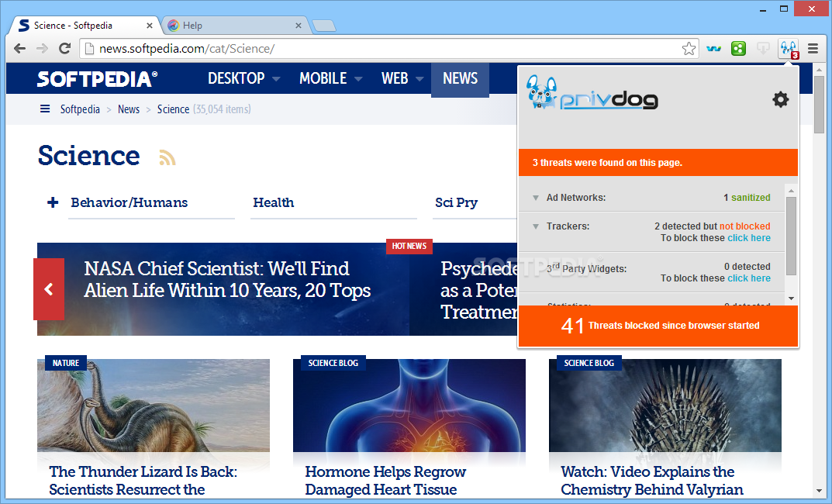This screenshot has width=832, height=504.
Task: Click the browser Forward arrow
Action: click(42, 49)
